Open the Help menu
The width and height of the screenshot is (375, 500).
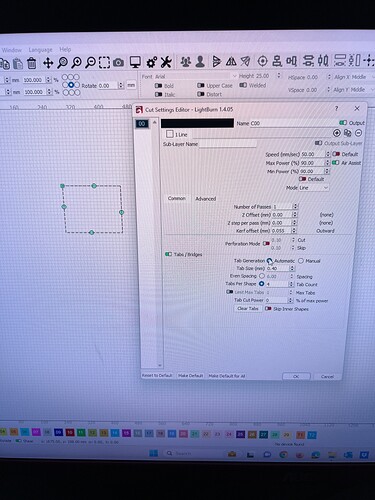click(x=65, y=49)
